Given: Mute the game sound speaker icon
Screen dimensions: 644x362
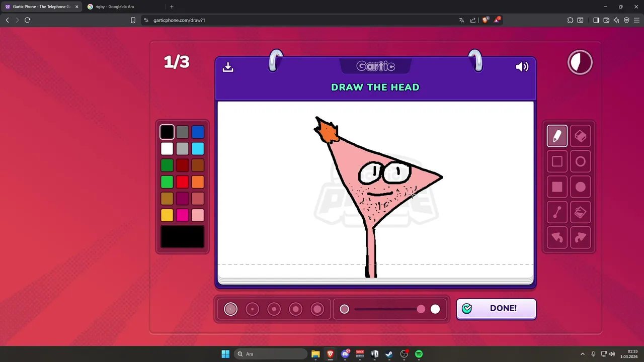Looking at the screenshot, I should pos(522,67).
